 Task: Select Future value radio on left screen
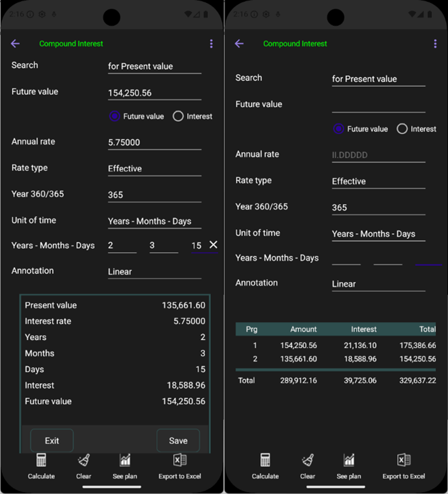[115, 116]
